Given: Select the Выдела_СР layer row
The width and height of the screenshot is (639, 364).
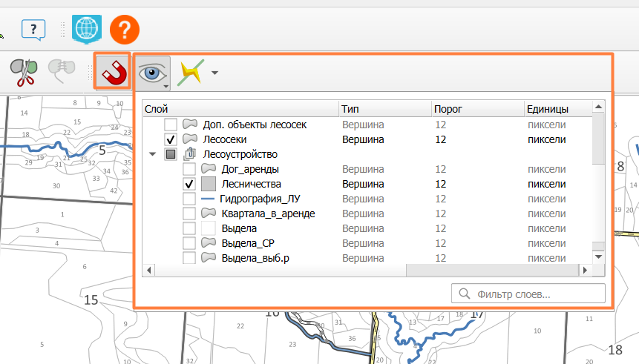Looking at the screenshot, I should tap(367, 243).
